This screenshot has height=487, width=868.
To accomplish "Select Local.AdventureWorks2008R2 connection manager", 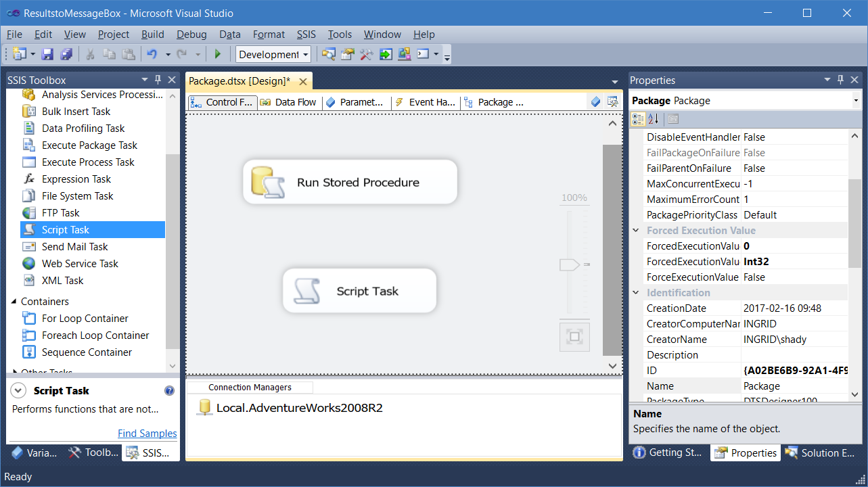I will [298, 408].
